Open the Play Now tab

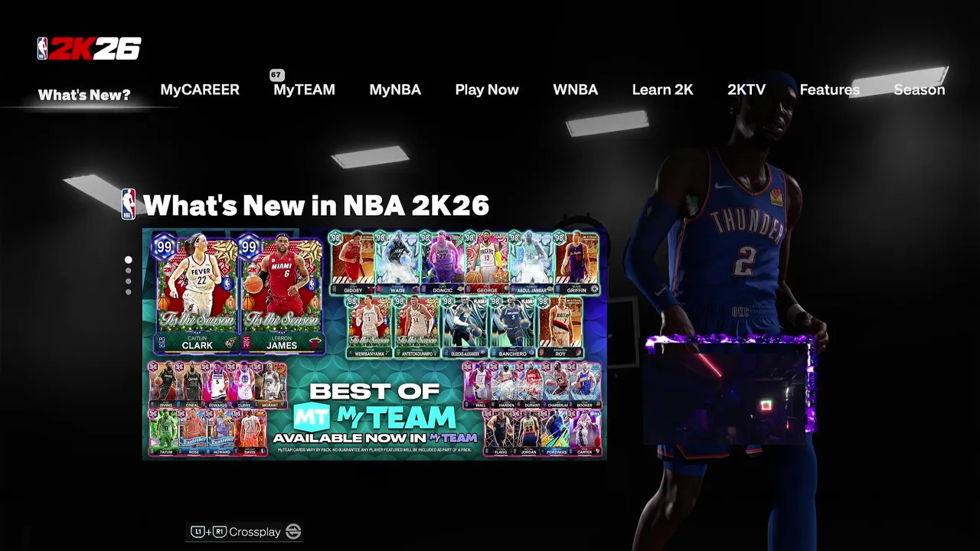(x=487, y=90)
